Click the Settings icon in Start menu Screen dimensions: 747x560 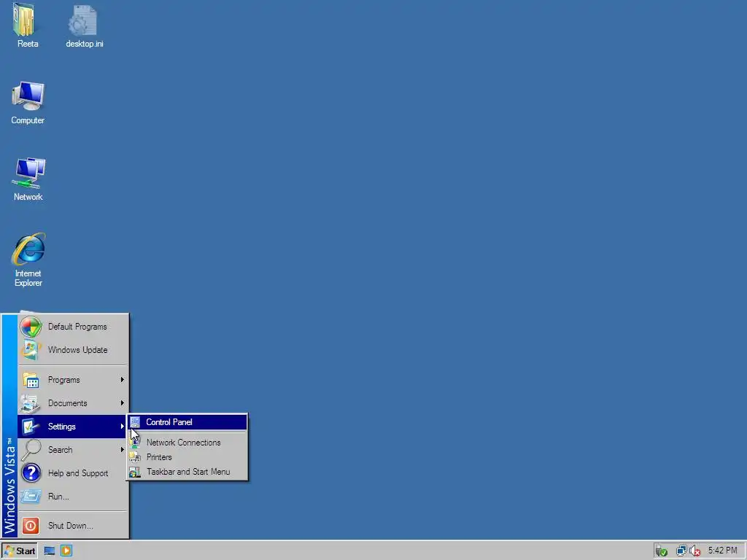[31, 427]
